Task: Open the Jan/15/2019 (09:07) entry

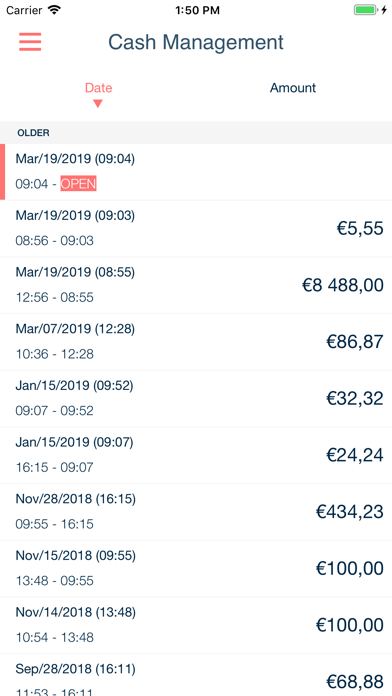Action: [x=196, y=455]
